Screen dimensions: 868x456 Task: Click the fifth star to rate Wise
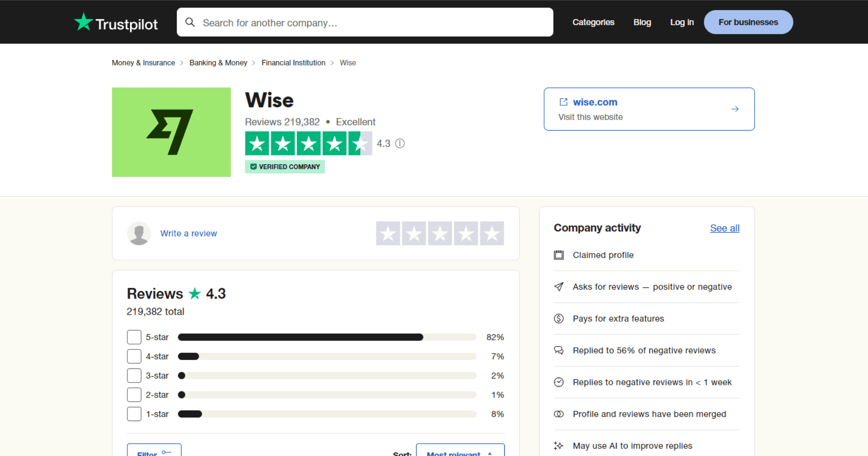pos(491,233)
